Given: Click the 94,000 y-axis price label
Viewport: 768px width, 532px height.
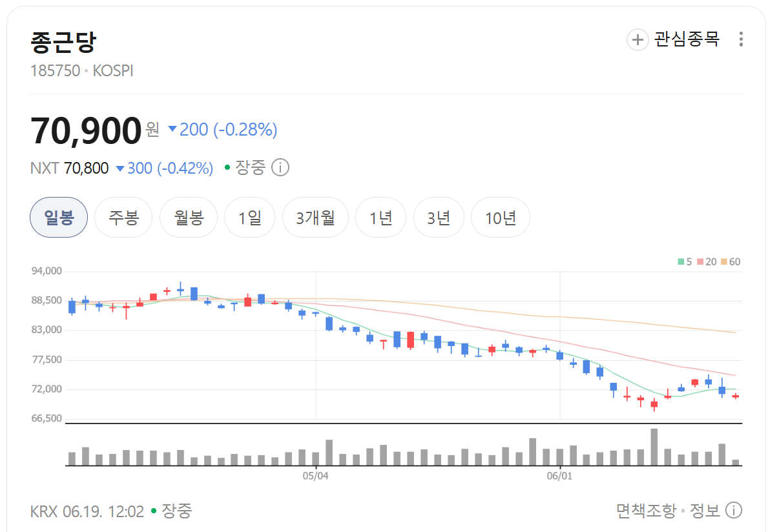Looking at the screenshot, I should click(47, 271).
